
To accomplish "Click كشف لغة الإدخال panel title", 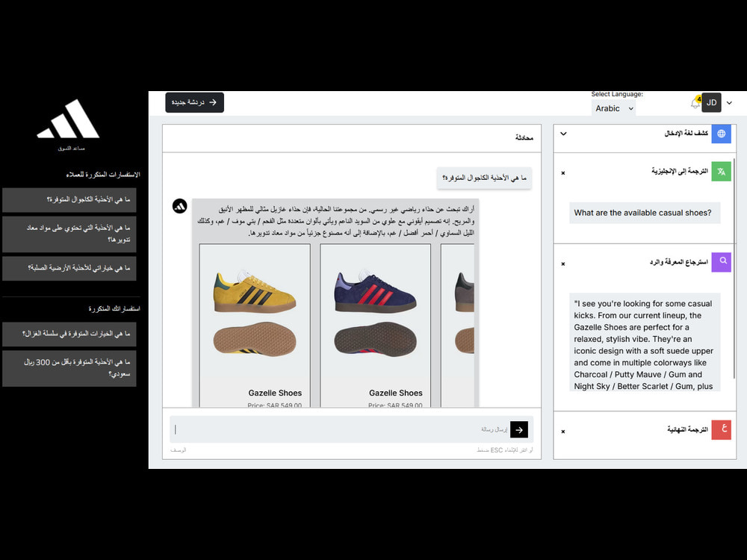I will click(x=686, y=134).
